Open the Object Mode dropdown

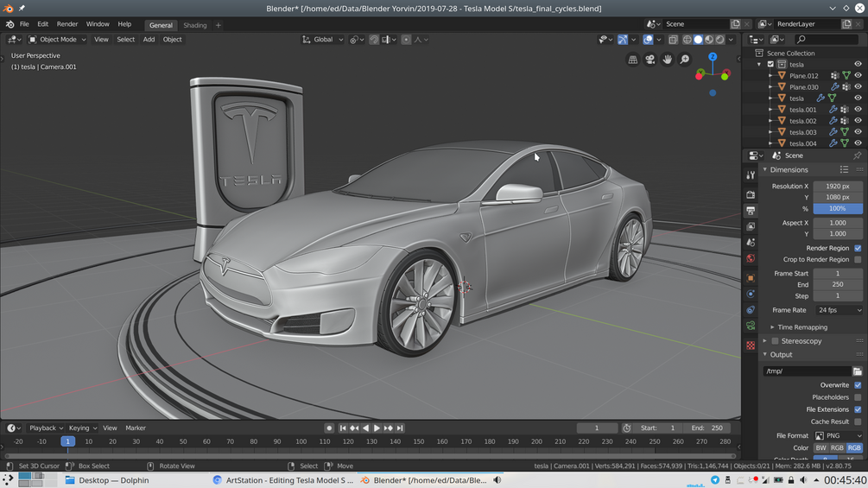click(x=57, y=40)
